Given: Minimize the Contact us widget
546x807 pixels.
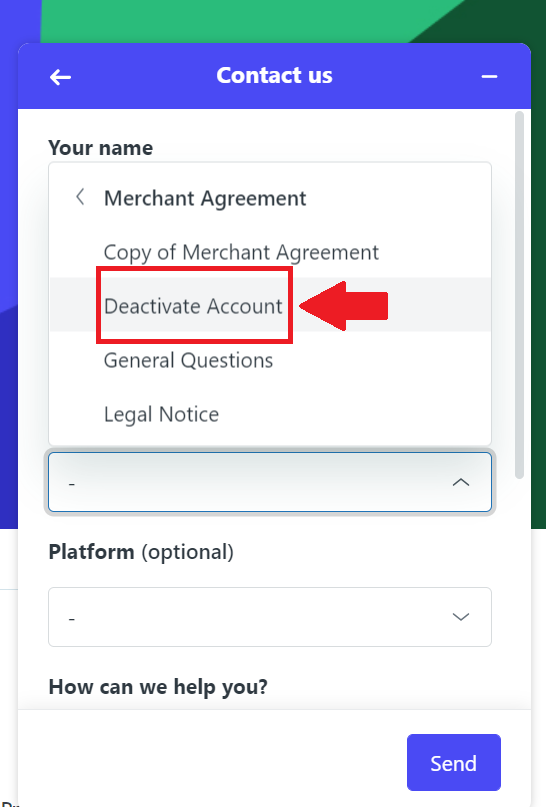Looking at the screenshot, I should tap(489, 77).
